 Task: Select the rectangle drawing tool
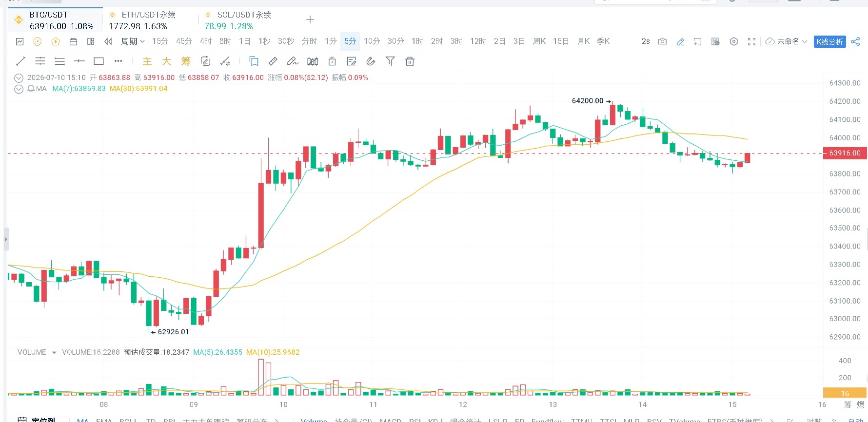pyautogui.click(x=99, y=61)
